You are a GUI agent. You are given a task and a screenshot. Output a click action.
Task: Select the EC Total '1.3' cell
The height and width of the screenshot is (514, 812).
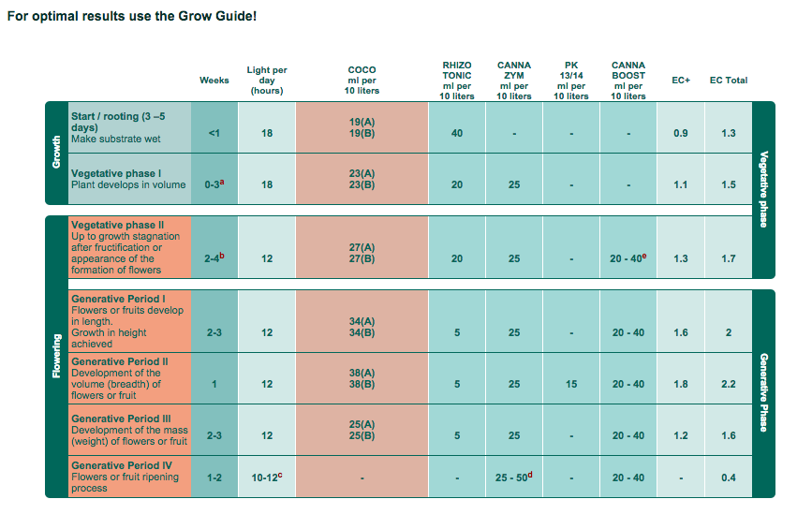[728, 127]
